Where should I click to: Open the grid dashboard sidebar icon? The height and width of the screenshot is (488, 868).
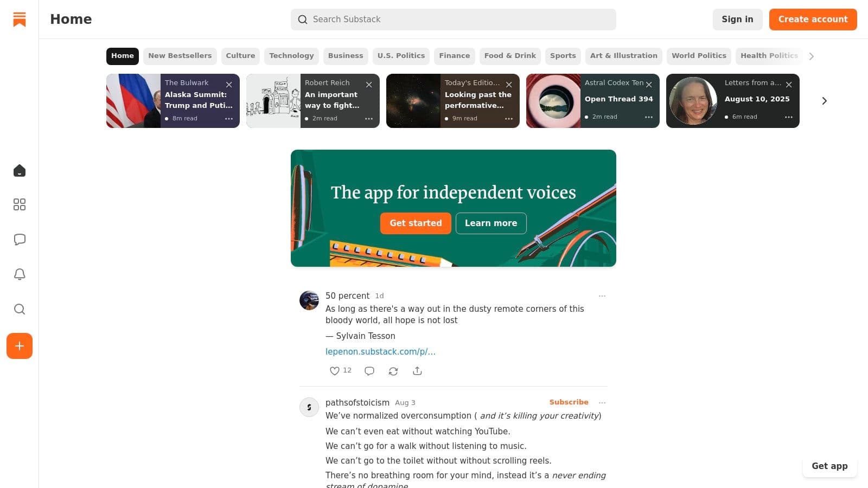click(20, 204)
